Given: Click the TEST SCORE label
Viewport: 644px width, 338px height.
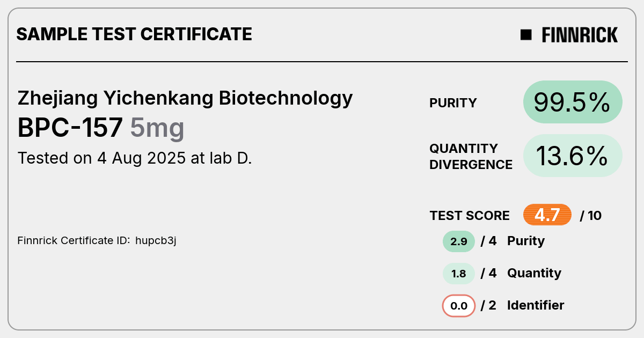Looking at the screenshot, I should coord(470,216).
